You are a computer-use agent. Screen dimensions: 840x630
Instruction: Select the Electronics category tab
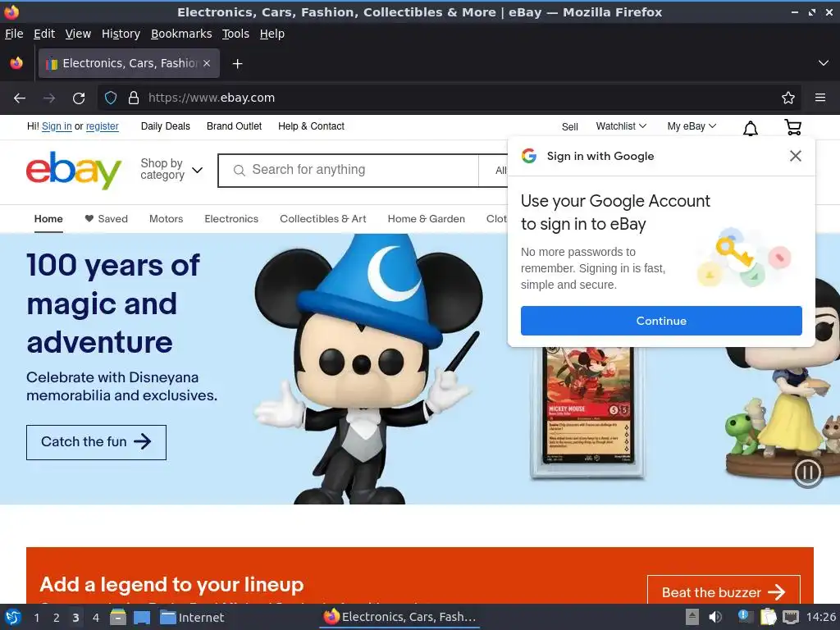[231, 218]
